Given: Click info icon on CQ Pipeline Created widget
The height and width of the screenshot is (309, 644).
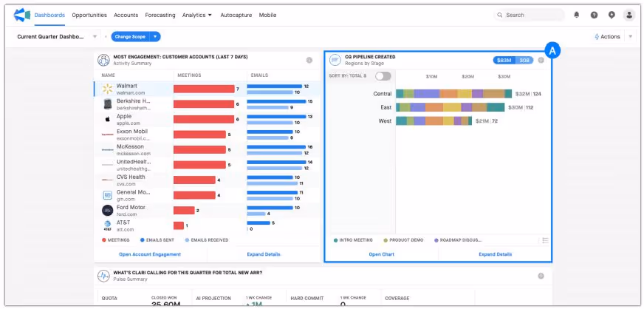Looking at the screenshot, I should 541,61.
